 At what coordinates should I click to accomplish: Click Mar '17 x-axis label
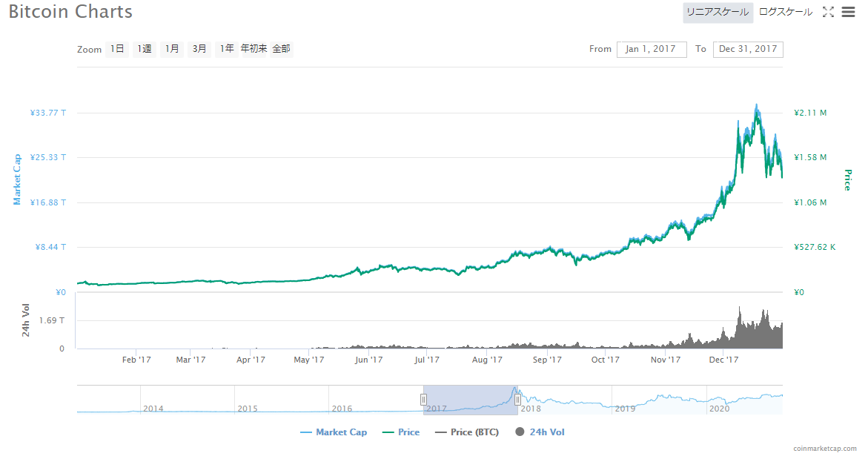click(191, 360)
